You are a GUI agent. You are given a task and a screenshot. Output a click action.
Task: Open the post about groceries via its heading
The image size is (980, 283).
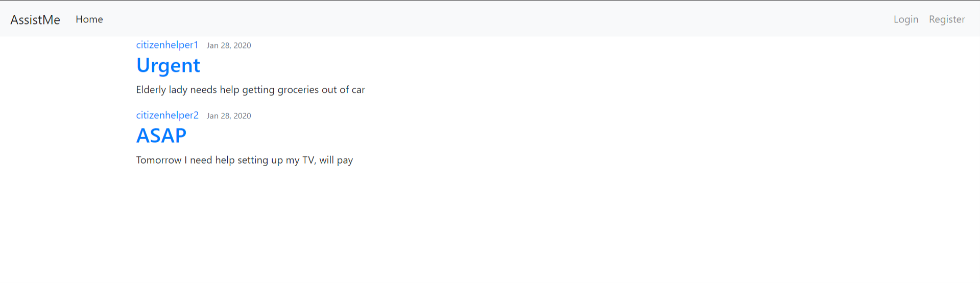[x=168, y=66]
